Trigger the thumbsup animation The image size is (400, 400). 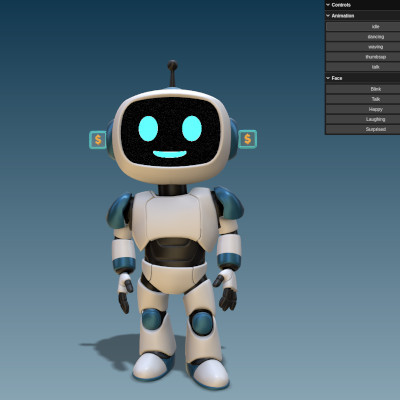point(363,57)
